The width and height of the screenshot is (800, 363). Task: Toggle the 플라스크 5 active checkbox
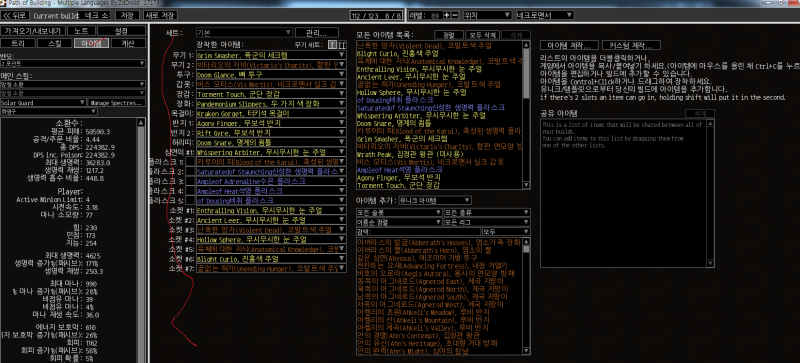(190, 201)
